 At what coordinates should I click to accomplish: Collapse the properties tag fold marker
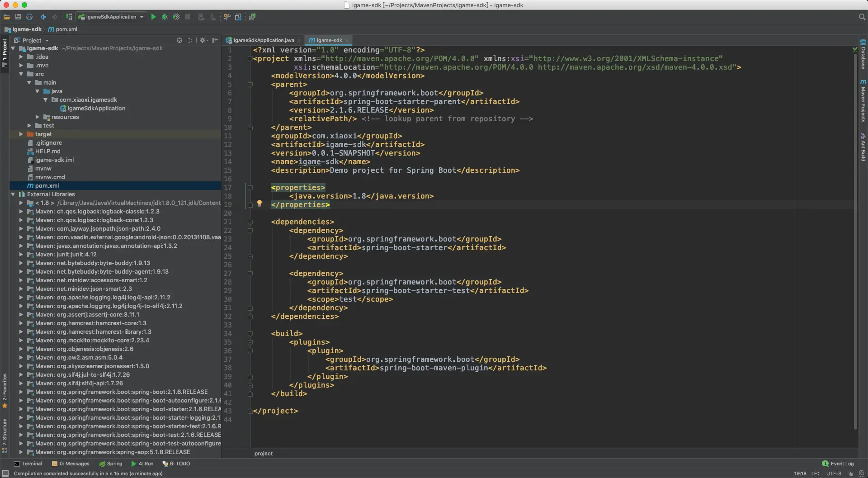(250, 188)
